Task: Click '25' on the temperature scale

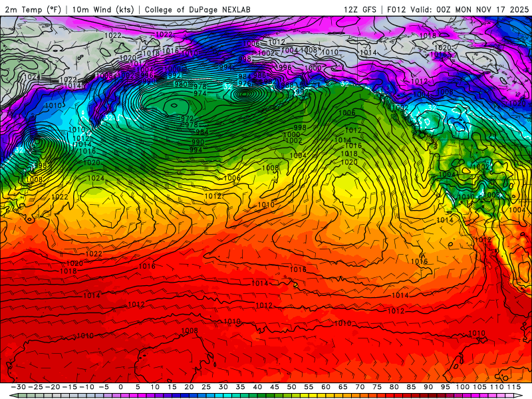Action: pyautogui.click(x=206, y=387)
